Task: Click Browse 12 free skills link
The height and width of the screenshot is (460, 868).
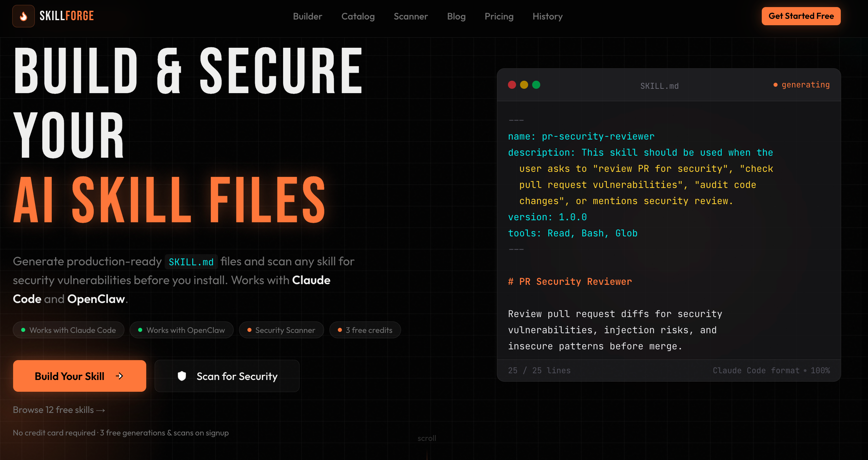Action: [59, 410]
